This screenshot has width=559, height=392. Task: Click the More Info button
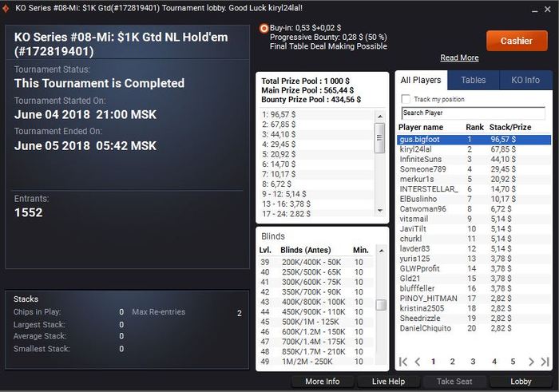tap(323, 382)
